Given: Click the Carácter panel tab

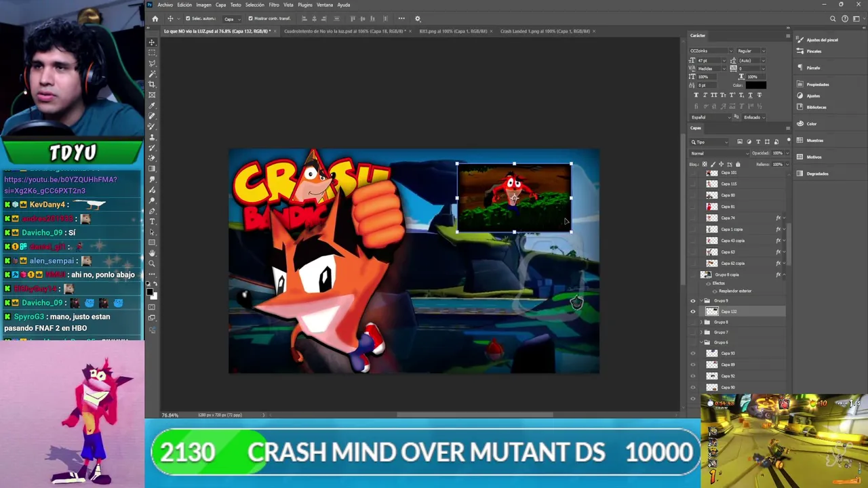Looking at the screenshot, I should point(698,35).
